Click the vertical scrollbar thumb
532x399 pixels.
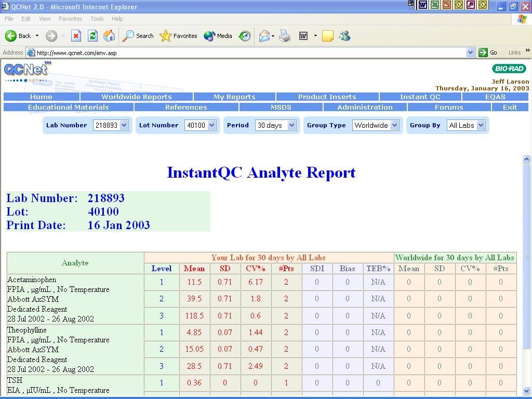(527, 256)
